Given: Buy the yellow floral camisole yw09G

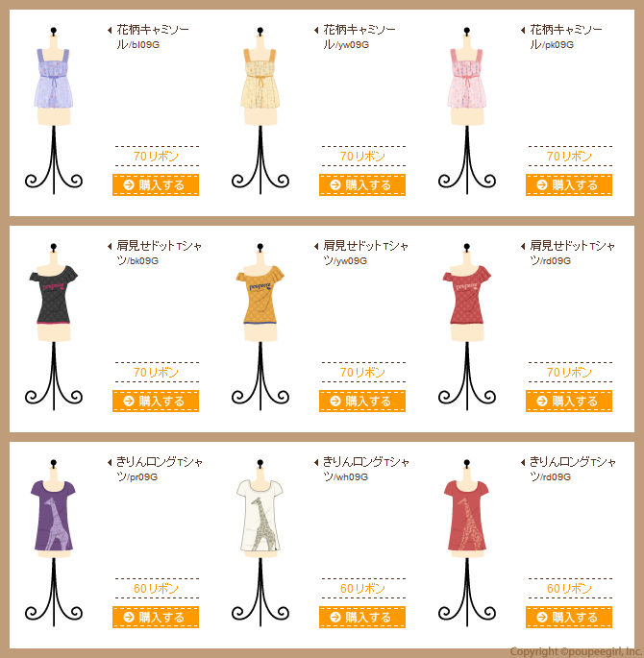Looking at the screenshot, I should coord(362,184).
